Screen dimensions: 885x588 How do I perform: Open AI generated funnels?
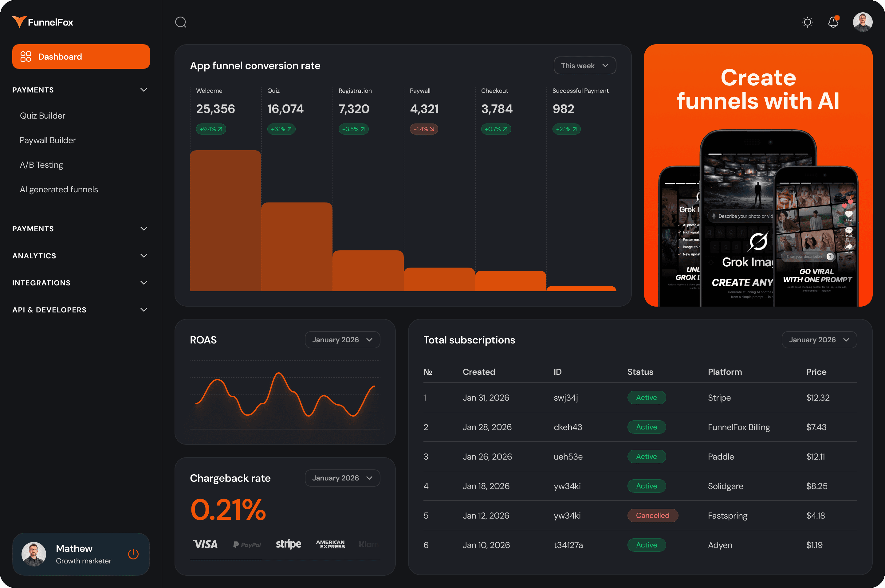point(59,189)
